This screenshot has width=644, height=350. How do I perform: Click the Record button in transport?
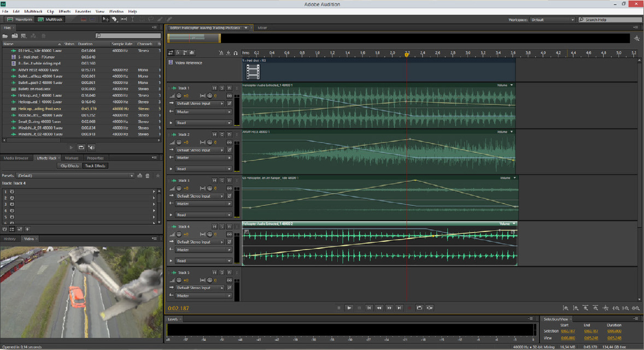tap(409, 308)
